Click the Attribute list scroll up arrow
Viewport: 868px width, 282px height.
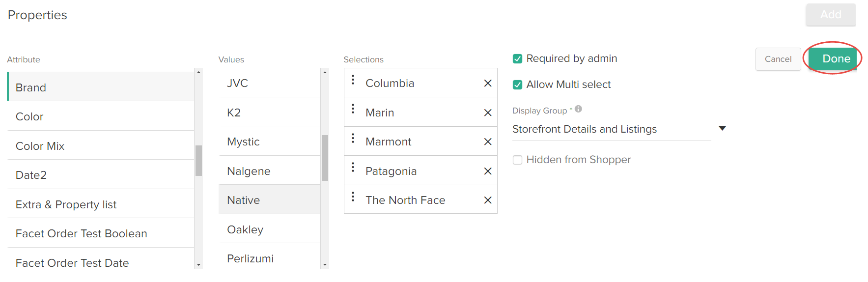(198, 72)
